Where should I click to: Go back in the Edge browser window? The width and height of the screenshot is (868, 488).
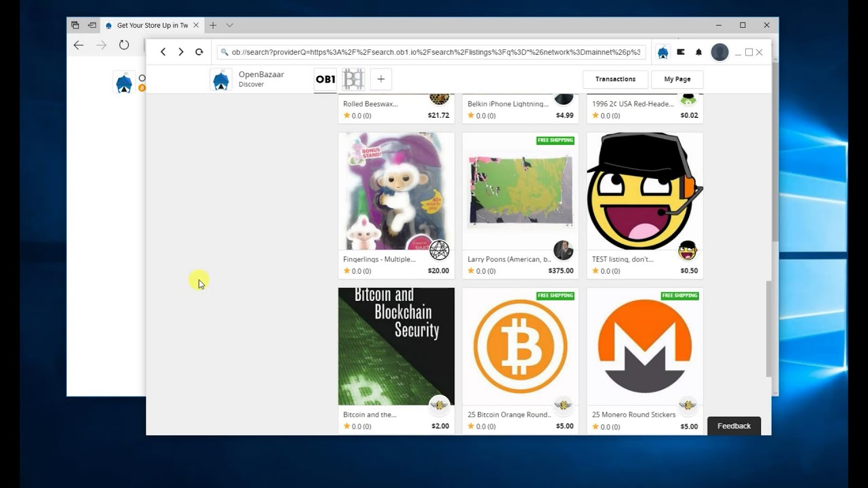[x=79, y=45]
